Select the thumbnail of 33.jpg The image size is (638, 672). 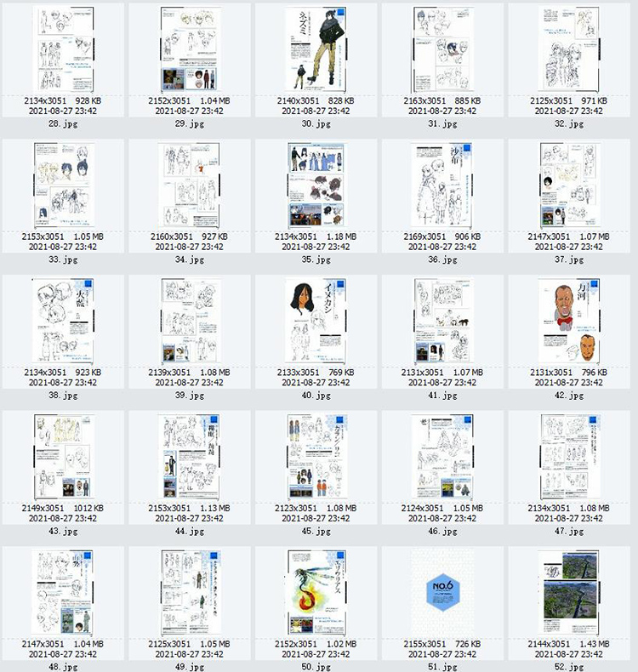tap(63, 185)
